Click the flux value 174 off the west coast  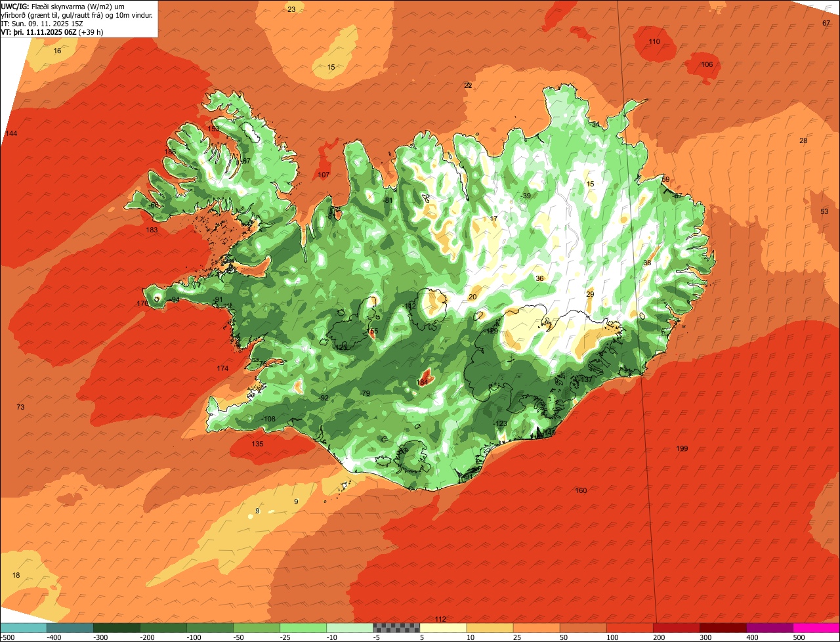222,369
